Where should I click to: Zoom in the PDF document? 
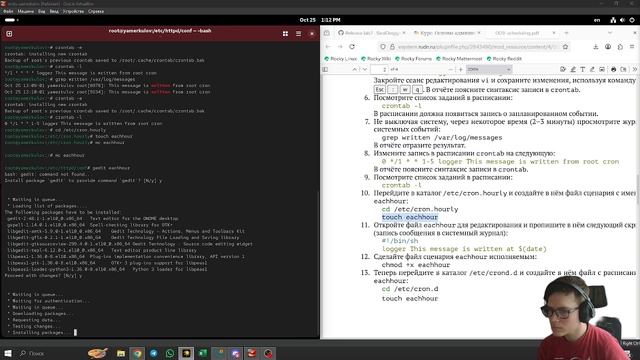click(461, 69)
